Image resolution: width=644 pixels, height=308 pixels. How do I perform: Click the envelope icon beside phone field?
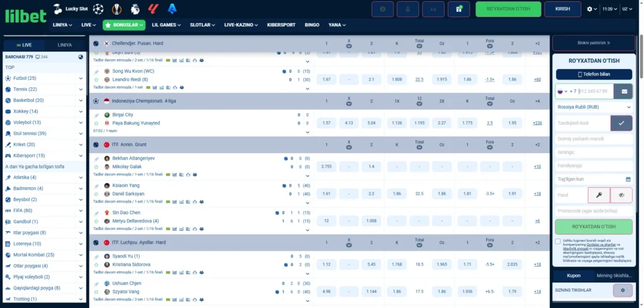click(625, 91)
